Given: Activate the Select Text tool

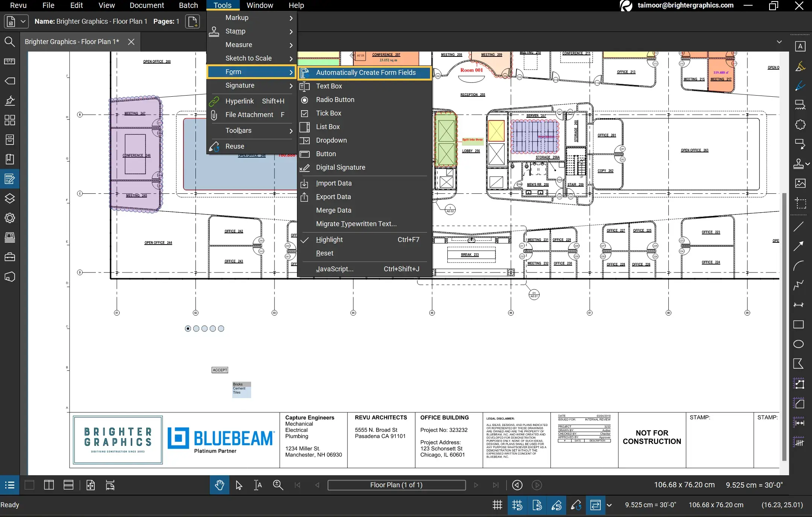Looking at the screenshot, I should tap(258, 485).
